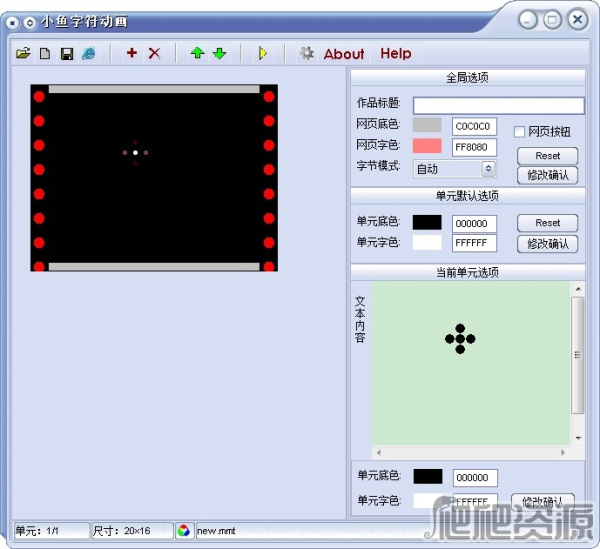Click the text area scroll right arrow
Screen dimensions: 600x549
click(563, 453)
